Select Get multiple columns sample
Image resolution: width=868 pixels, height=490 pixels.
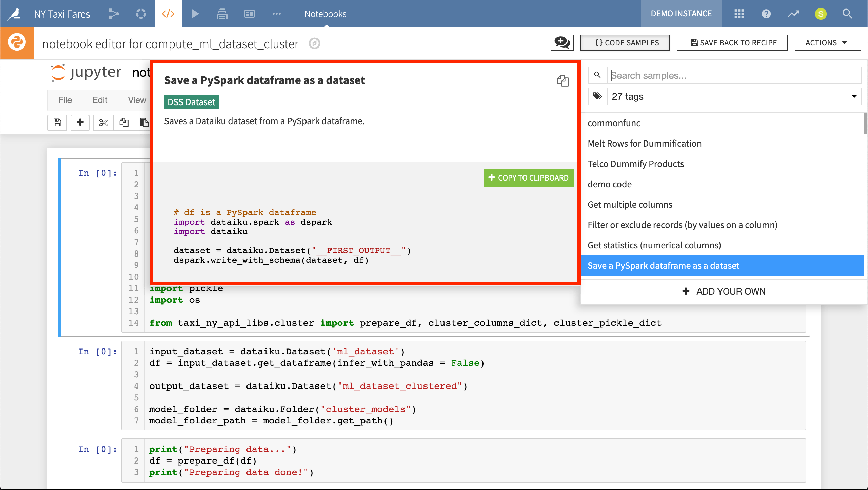tap(722, 204)
